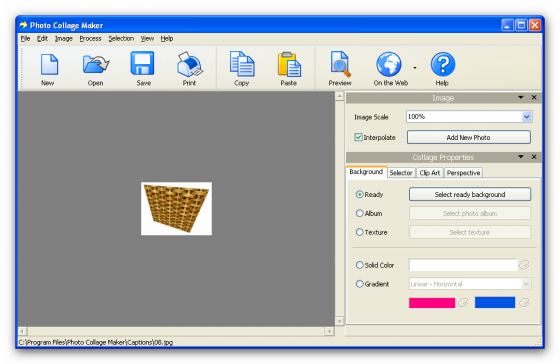This screenshot has height=364, width=560.
Task: Open the Image menu
Action: pyautogui.click(x=64, y=39)
